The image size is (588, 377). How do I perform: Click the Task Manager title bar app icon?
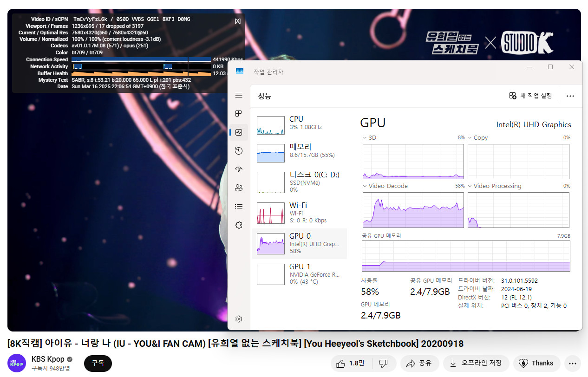pos(240,71)
